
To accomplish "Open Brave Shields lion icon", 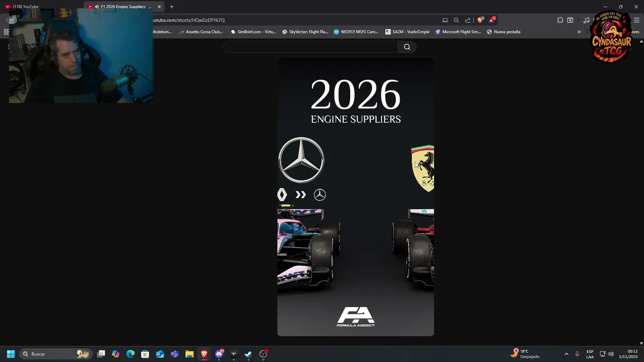I will pyautogui.click(x=480, y=20).
